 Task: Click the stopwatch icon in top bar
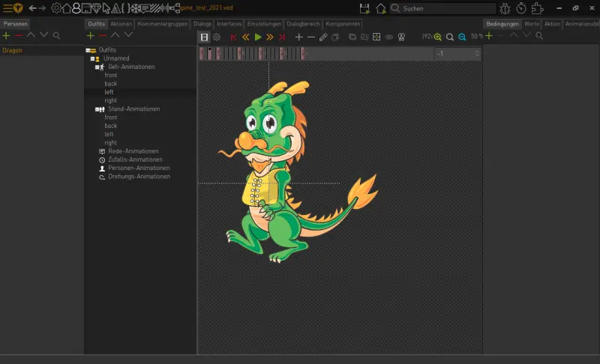click(x=520, y=8)
